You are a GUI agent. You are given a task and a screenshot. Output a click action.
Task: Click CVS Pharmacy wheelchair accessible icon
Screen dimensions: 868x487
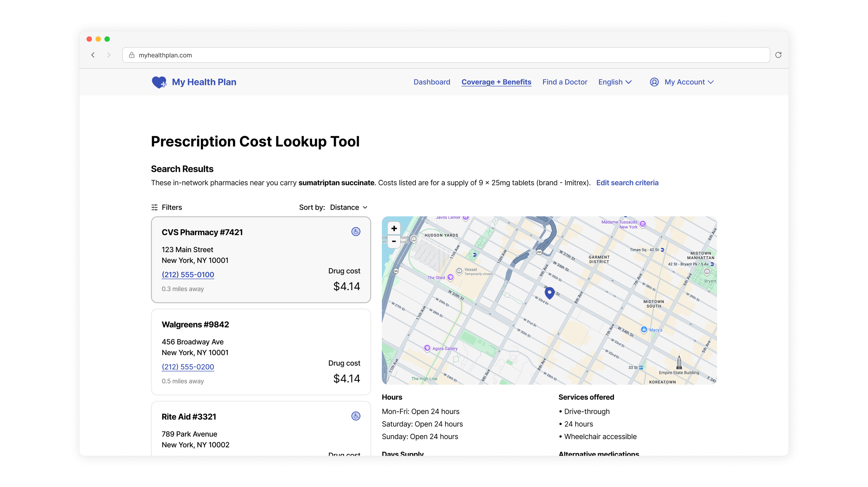pyautogui.click(x=356, y=232)
